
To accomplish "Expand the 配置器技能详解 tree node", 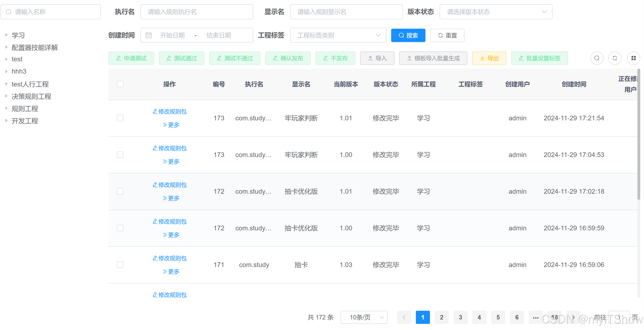I will [6, 47].
